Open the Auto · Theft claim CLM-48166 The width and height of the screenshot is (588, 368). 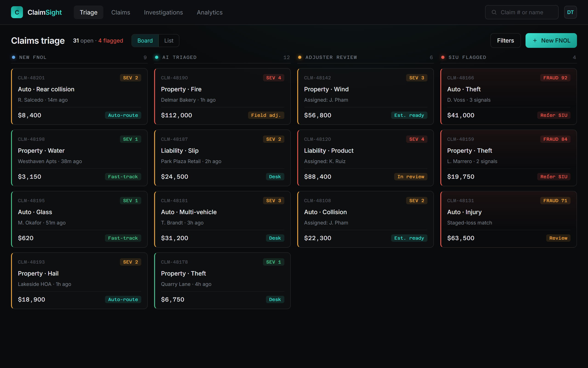click(x=509, y=96)
